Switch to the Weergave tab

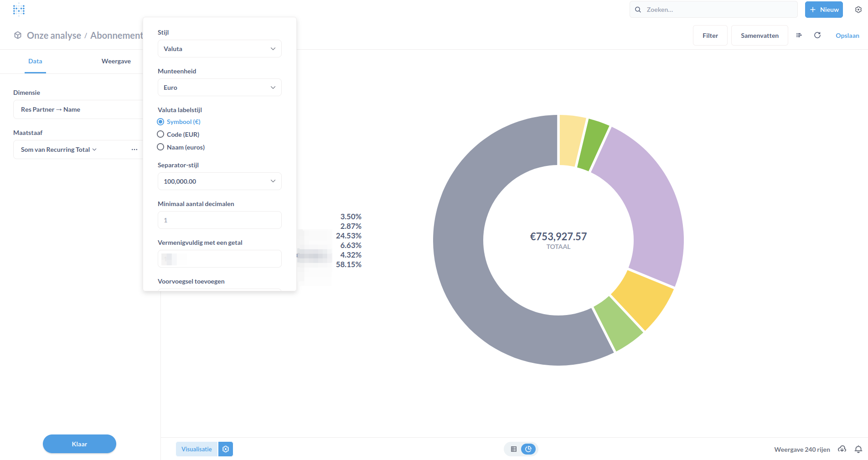click(116, 61)
